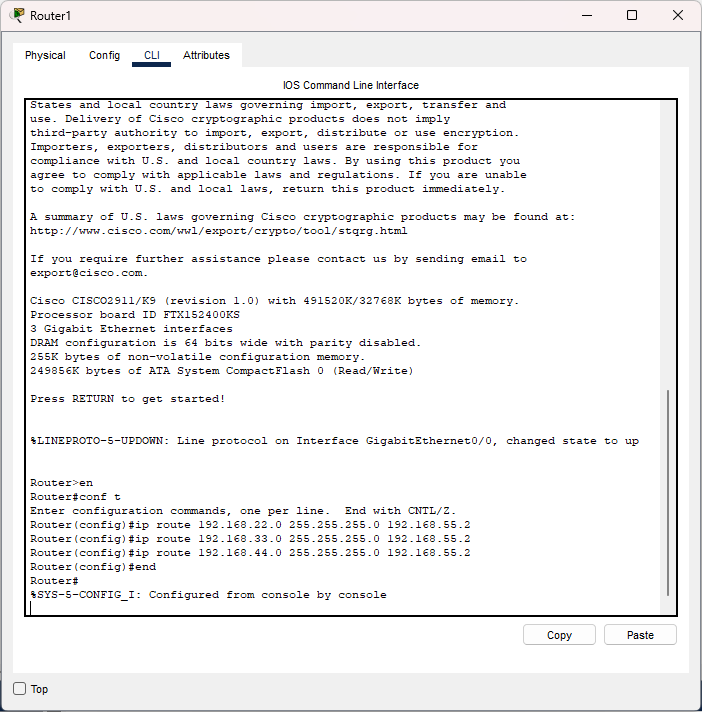Click '255K bytes of non-volatile' line
The width and height of the screenshot is (702, 712).
click(x=198, y=357)
